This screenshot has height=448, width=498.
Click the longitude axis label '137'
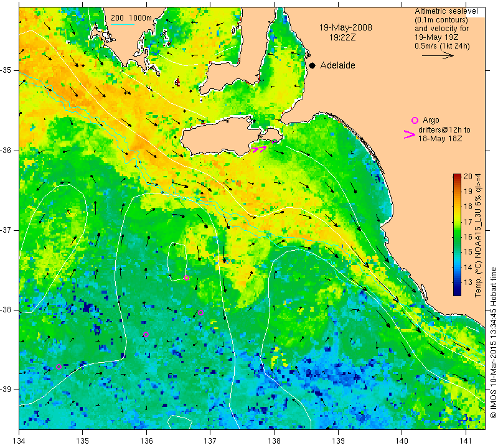pos(210,441)
